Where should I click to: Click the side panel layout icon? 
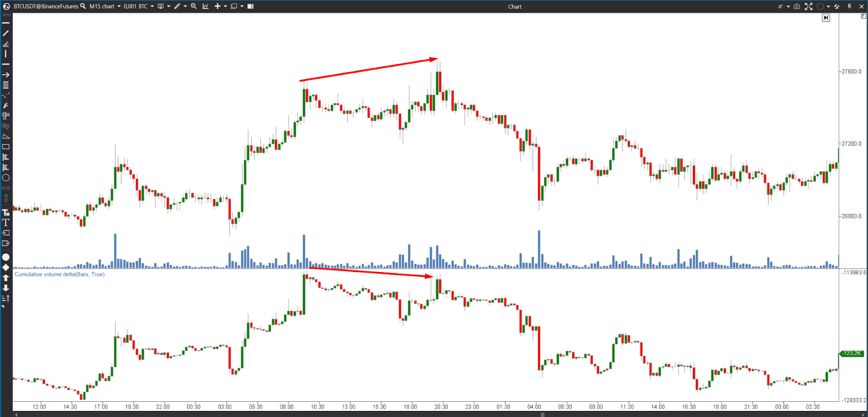tap(251, 7)
